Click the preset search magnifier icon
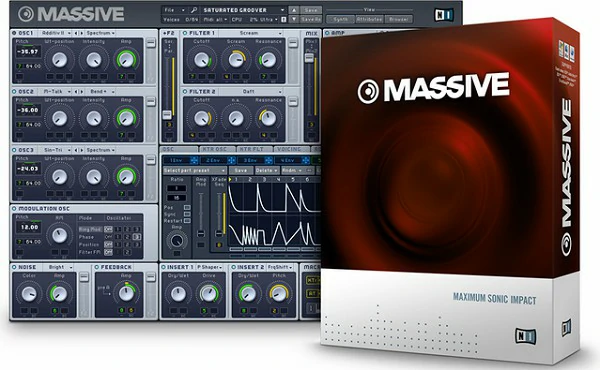 194,10
